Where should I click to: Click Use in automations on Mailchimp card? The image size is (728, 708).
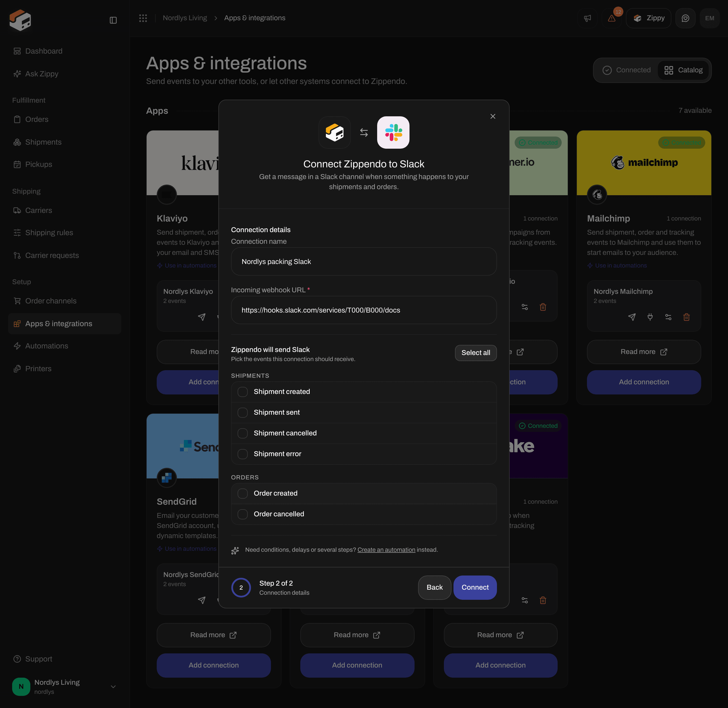click(617, 265)
